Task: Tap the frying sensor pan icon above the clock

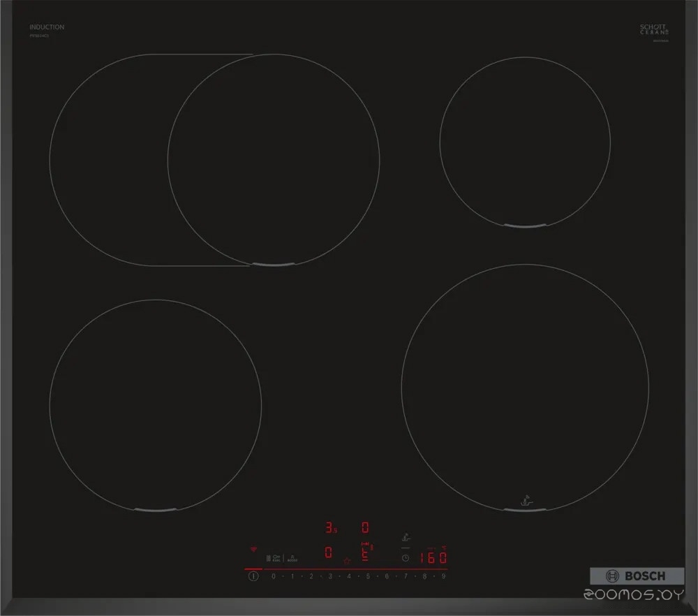Action: coord(405,538)
